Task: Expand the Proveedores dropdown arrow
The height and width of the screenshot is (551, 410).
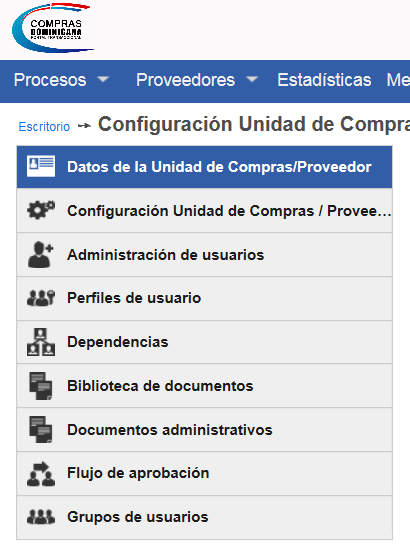Action: click(252, 79)
